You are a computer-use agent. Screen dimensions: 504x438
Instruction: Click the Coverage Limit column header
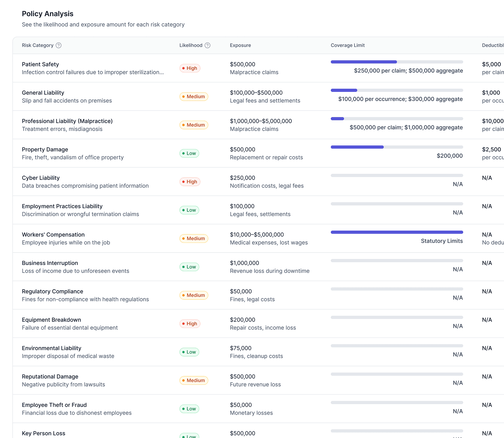(x=347, y=45)
